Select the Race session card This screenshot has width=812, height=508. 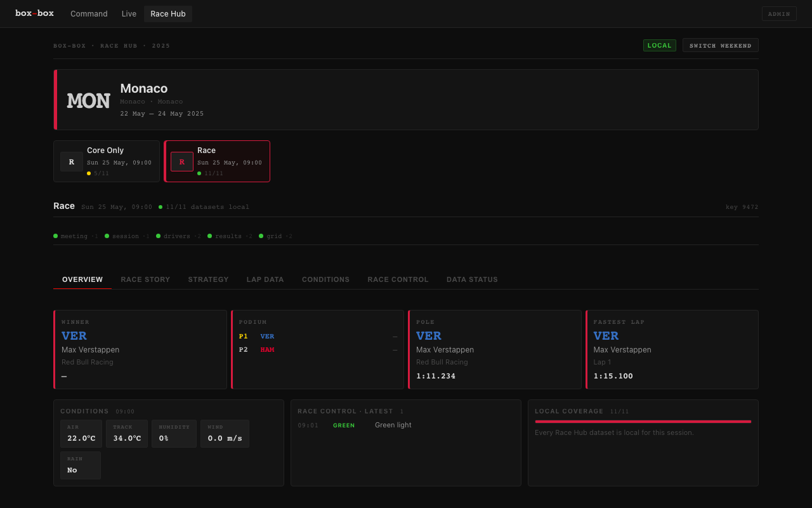click(217, 161)
